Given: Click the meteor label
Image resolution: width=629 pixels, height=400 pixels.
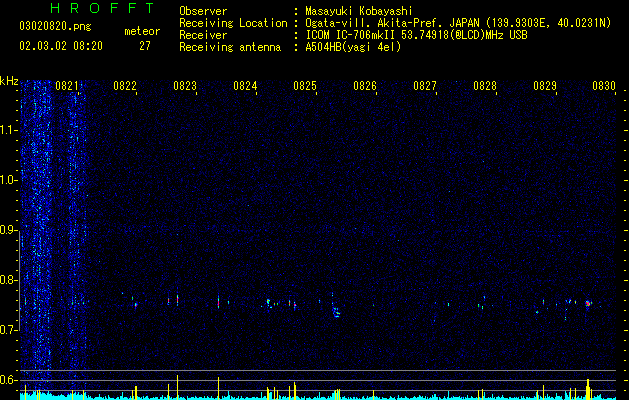Looking at the screenshot, I should coord(142,31).
